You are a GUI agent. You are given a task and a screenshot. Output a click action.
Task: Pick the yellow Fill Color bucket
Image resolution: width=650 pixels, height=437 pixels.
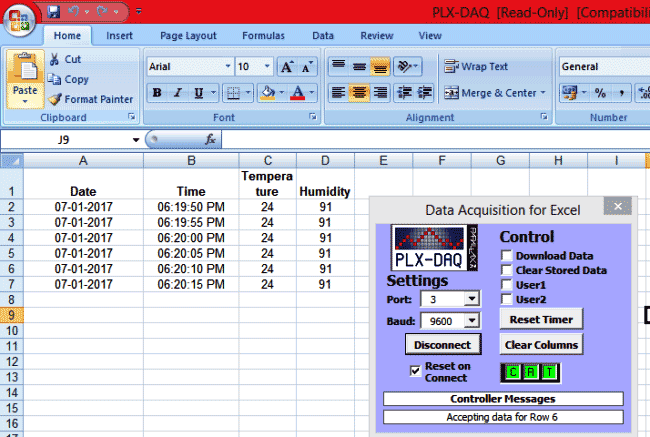click(x=268, y=93)
